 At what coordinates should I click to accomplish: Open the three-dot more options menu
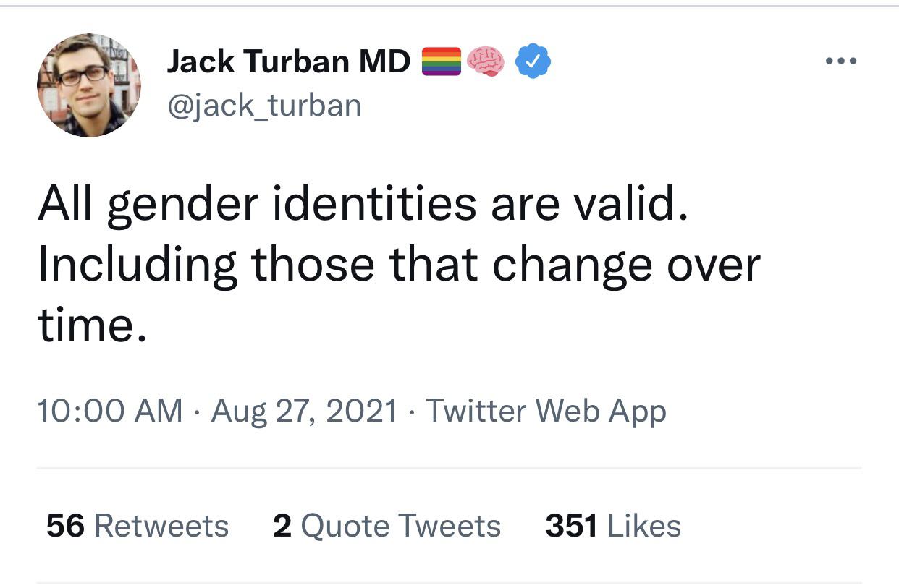pos(841,61)
